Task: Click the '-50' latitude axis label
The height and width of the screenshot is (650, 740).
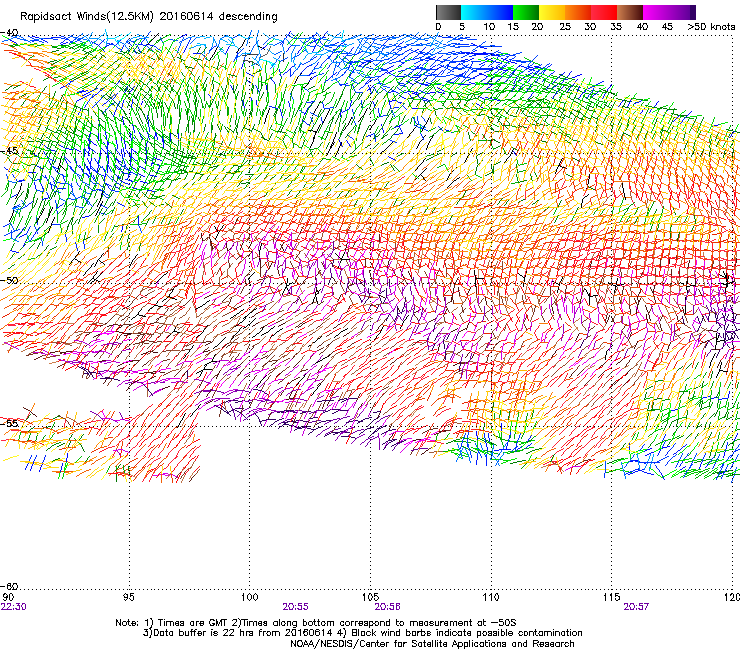Action: pyautogui.click(x=9, y=280)
